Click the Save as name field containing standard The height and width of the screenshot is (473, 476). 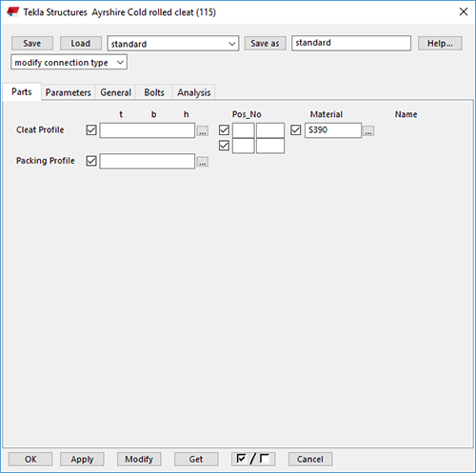[351, 43]
